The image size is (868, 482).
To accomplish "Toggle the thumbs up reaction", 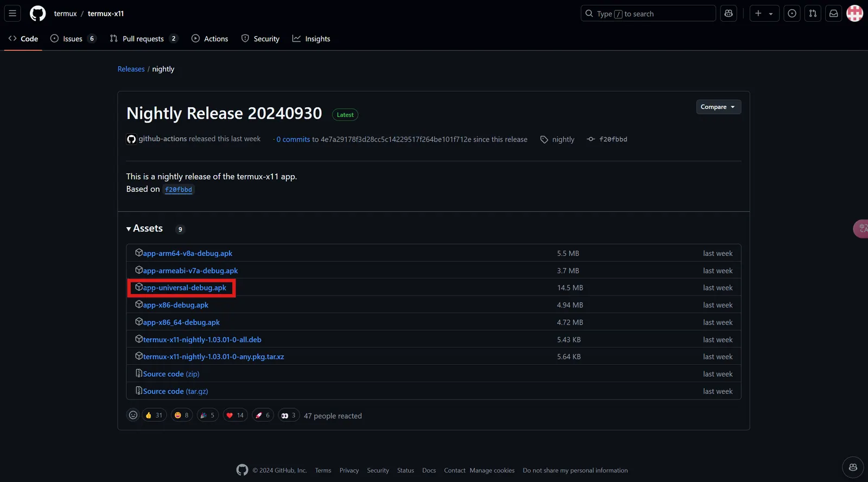I will click(154, 415).
